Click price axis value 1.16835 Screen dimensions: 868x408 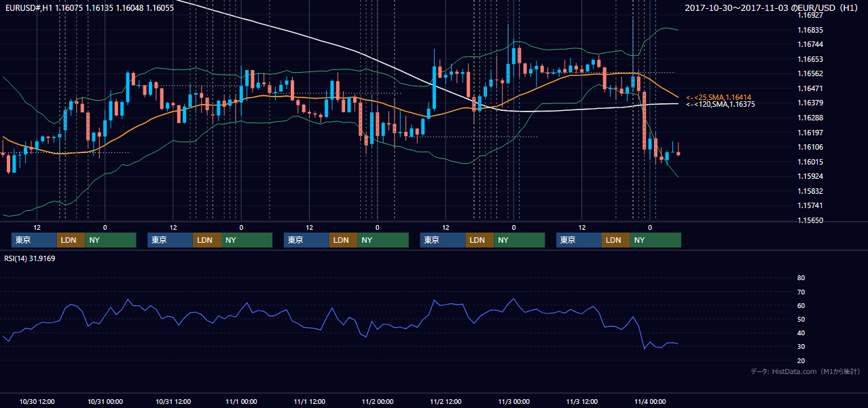click(x=810, y=30)
